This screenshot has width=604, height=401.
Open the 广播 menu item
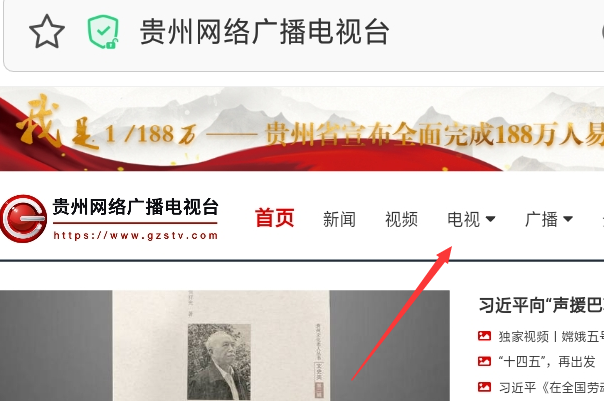[541, 219]
